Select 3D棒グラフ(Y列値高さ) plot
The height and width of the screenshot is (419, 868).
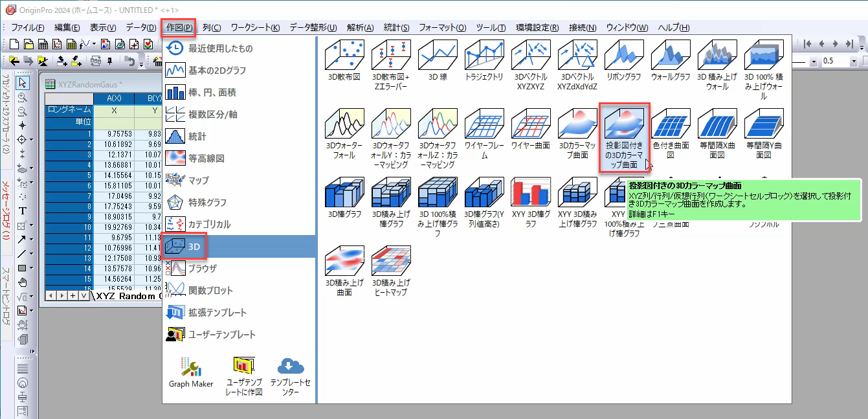click(x=484, y=203)
